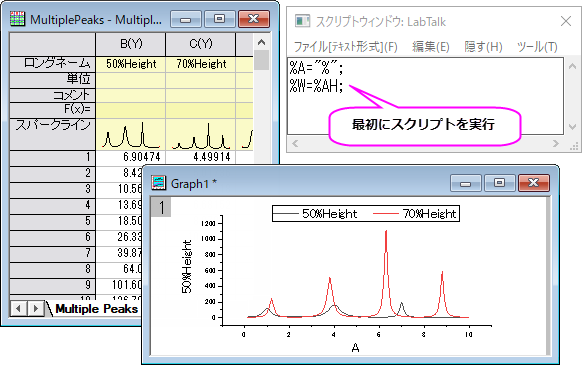Viewport: 582px width, 365px height.
Task: Click the MultiplePeaks workbook title icon
Action: 17,19
